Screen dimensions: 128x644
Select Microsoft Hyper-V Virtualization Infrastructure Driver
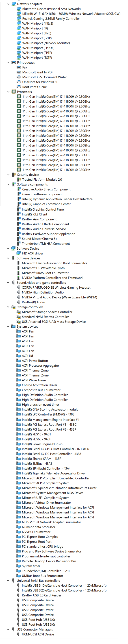pos(59,488)
